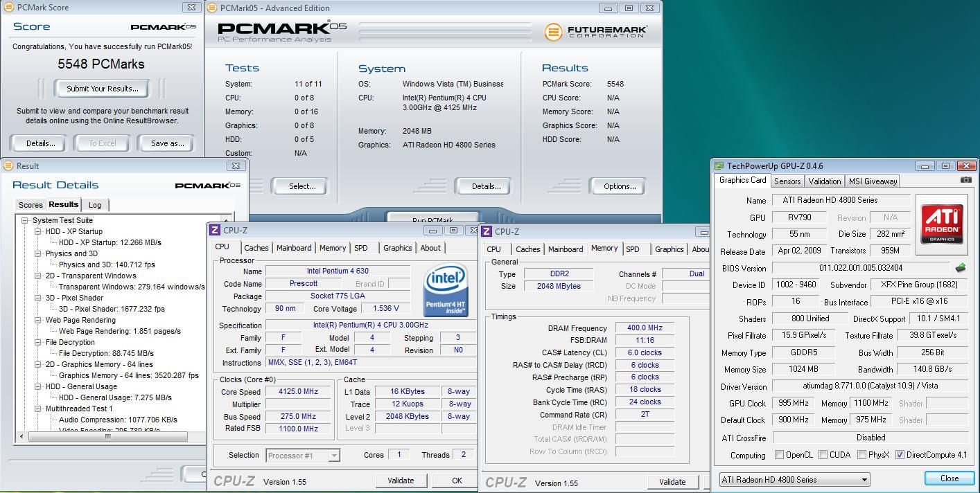Click the Driver Version field in GPU-Z
This screenshot has height=493, width=980.
[870, 386]
